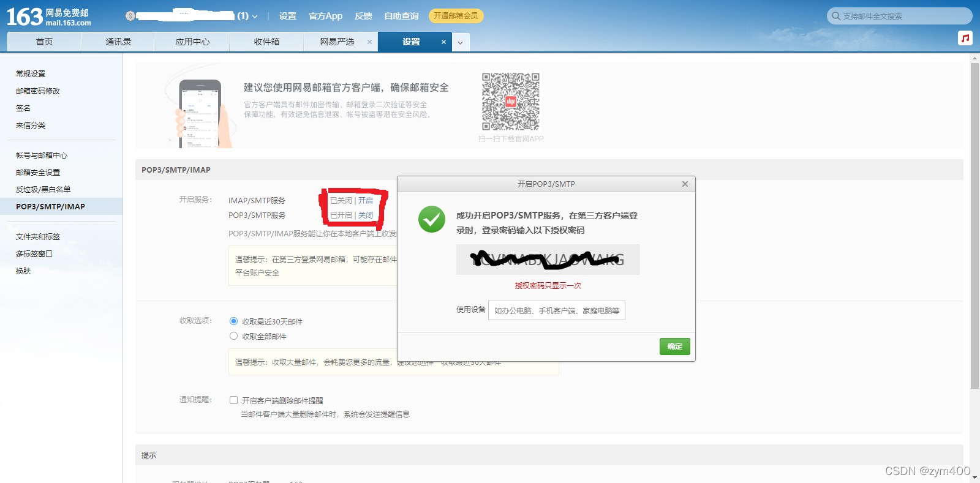Click the authorization code box

(548, 260)
